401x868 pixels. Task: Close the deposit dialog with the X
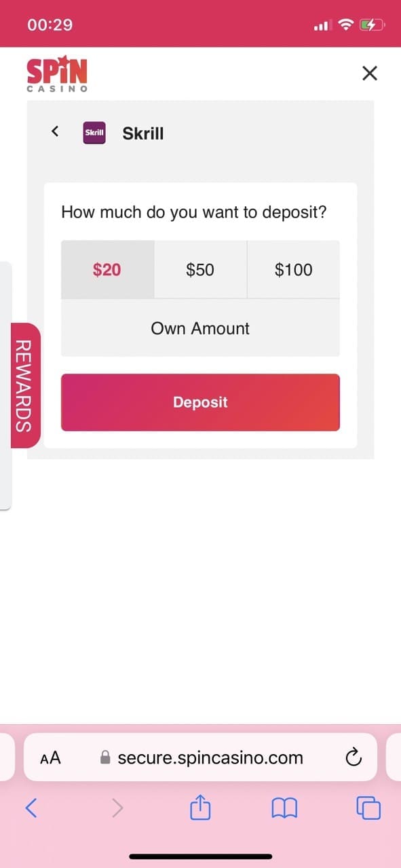pos(370,73)
